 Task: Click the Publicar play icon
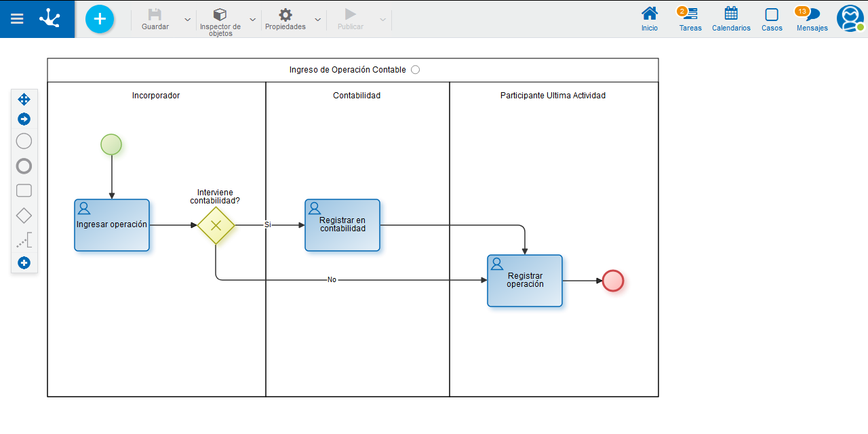coord(351,14)
